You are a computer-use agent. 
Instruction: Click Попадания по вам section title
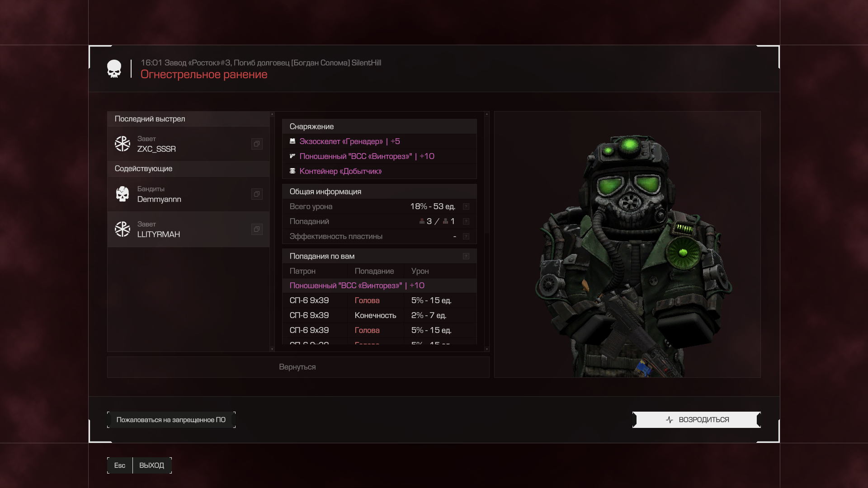[322, 256]
